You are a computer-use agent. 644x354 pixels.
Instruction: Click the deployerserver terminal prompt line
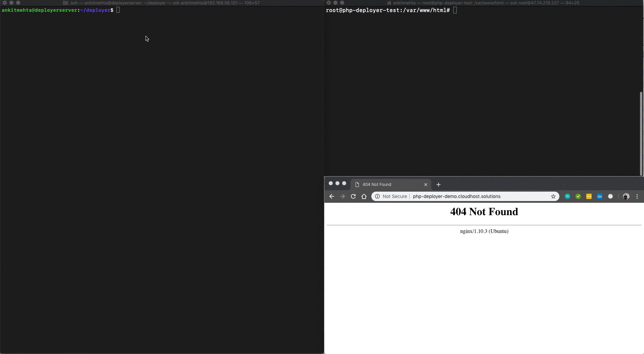61,10
